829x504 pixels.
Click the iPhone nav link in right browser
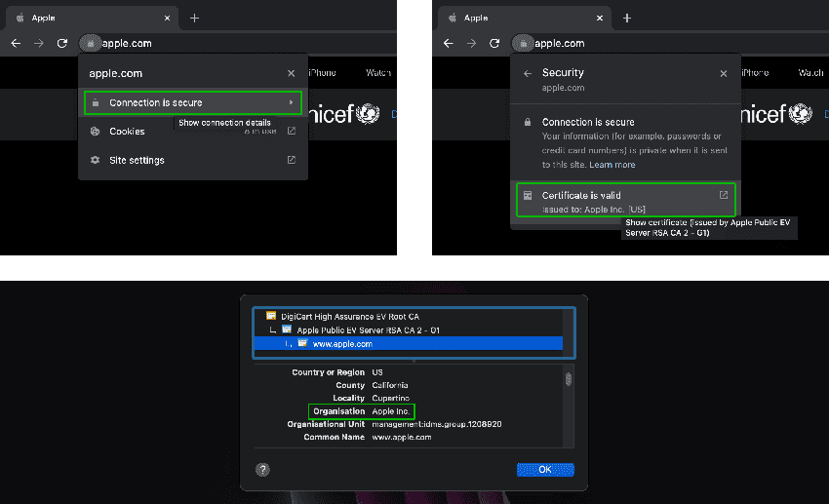point(755,73)
